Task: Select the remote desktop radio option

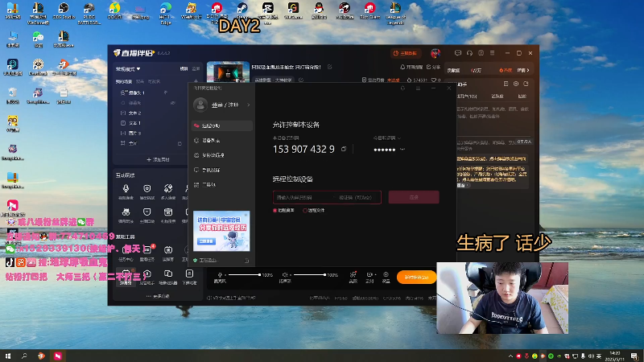Action: pos(283,211)
